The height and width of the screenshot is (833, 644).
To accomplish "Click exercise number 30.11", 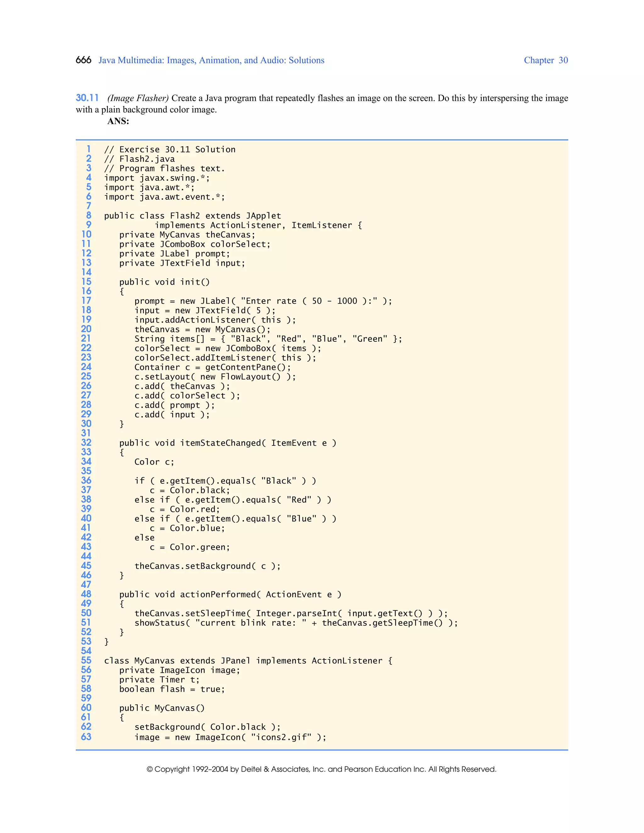I will click(87, 98).
